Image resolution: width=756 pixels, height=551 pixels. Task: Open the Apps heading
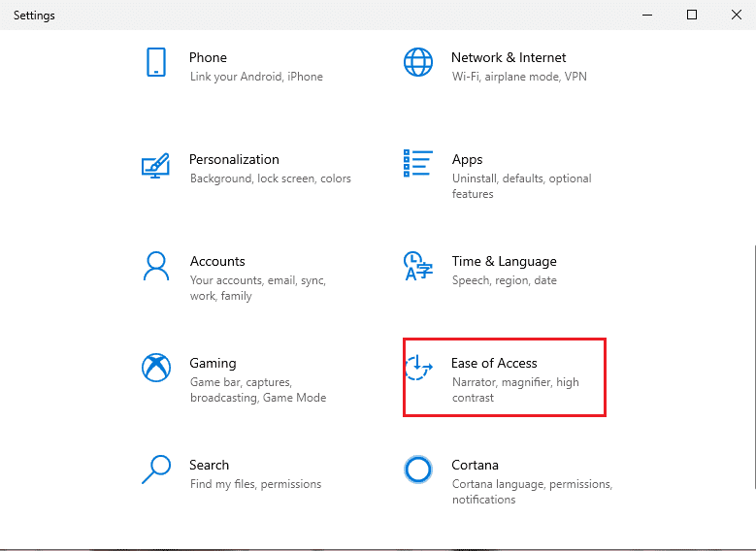click(467, 159)
